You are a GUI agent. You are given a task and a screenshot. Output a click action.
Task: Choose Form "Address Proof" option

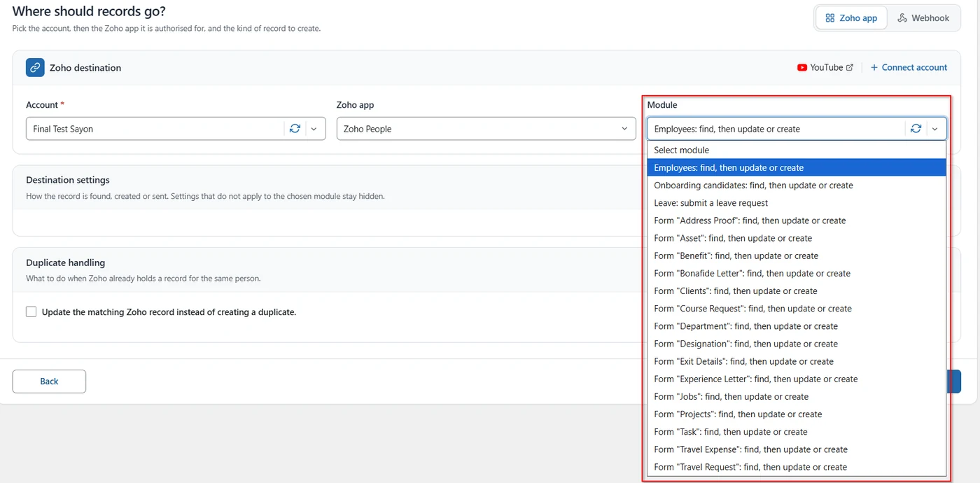point(797,220)
